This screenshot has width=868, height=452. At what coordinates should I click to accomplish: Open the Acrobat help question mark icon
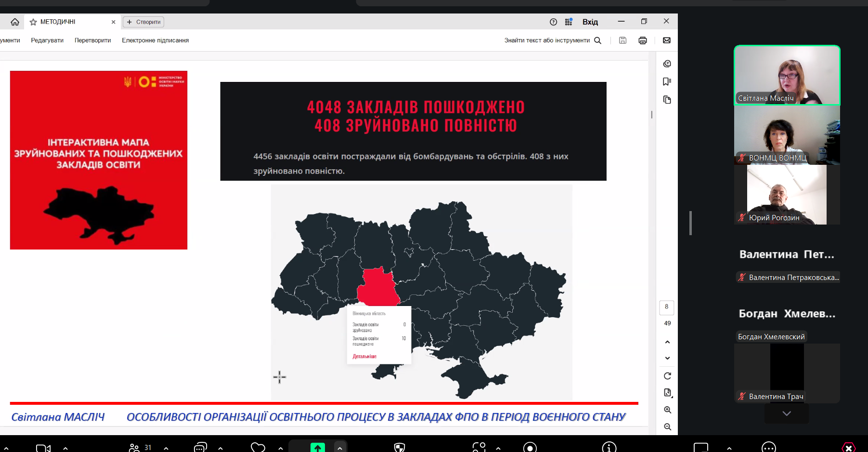point(553,22)
